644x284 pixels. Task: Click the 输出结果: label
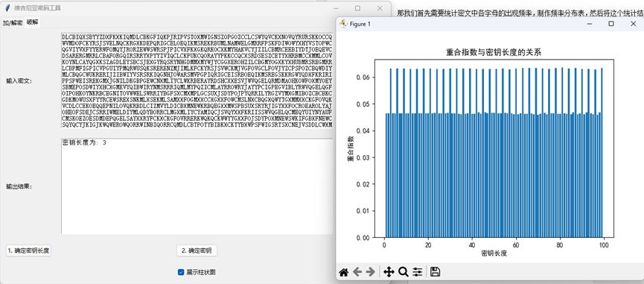click(19, 186)
